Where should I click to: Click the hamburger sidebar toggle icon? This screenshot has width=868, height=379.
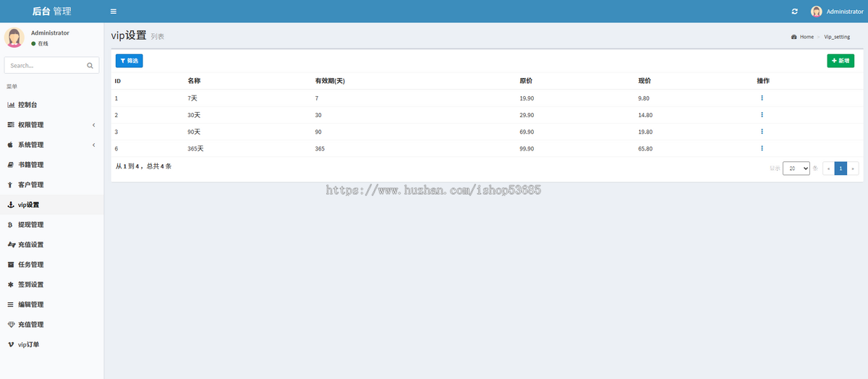click(x=113, y=12)
